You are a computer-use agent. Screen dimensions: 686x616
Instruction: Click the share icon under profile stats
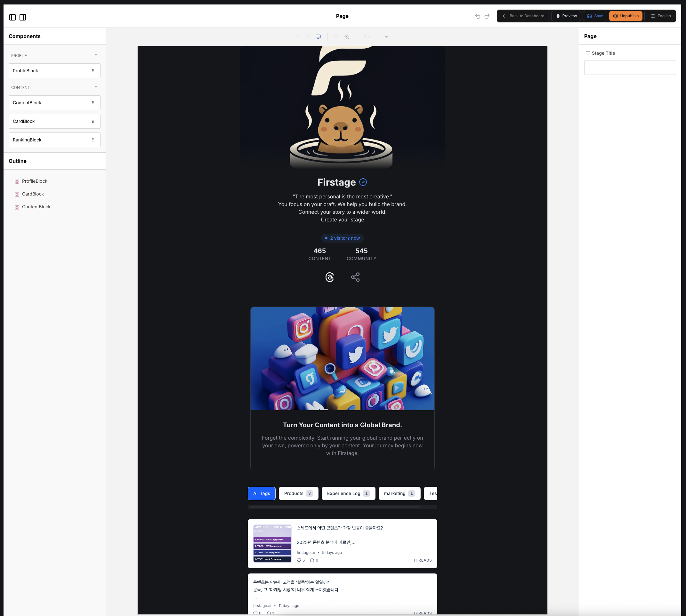[355, 277]
